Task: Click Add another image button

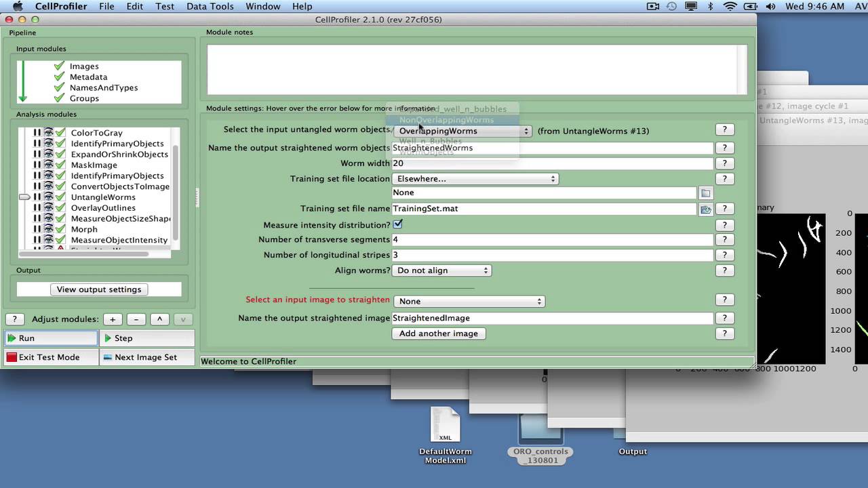Action: pos(439,333)
